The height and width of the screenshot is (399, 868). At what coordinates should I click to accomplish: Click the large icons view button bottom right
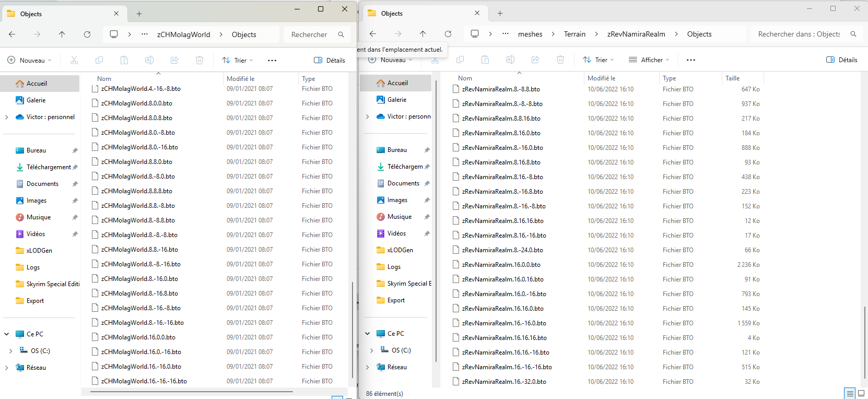click(861, 393)
